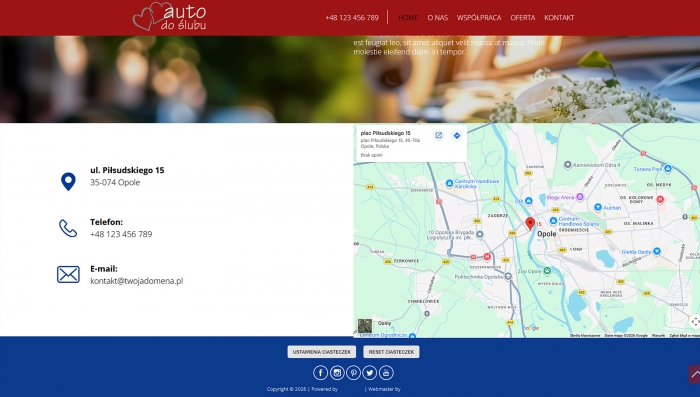
Task: Click the map camera controls button
Action: pyautogui.click(x=695, y=322)
